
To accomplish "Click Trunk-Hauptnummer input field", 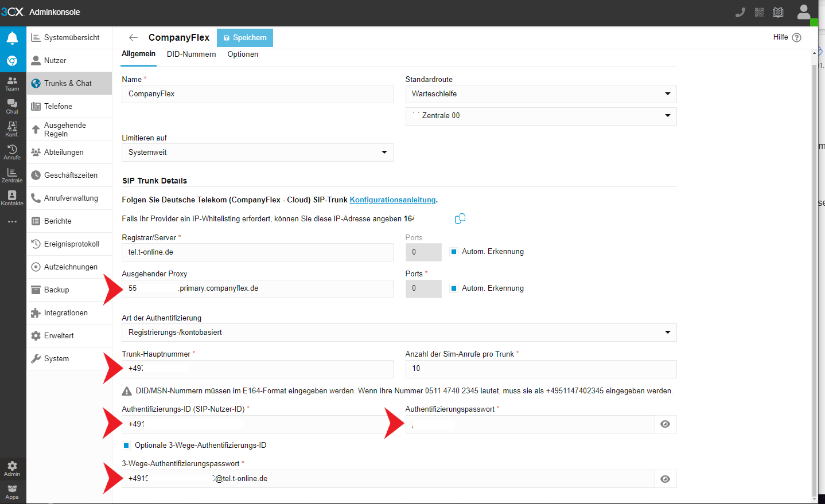I will (x=258, y=369).
